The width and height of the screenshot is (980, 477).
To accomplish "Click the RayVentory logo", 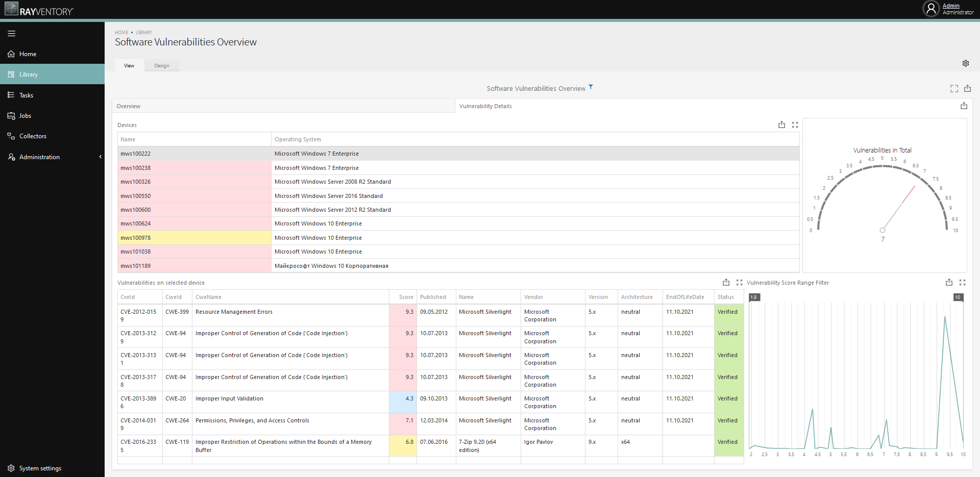I will tap(39, 10).
